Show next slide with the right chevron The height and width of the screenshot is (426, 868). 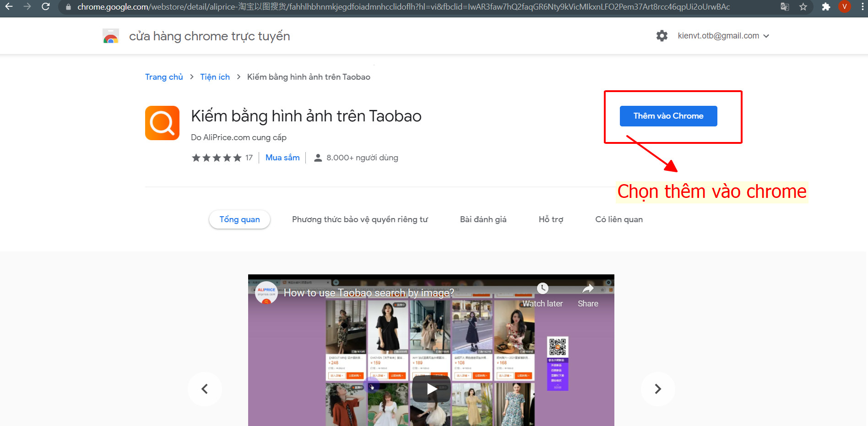[658, 389]
